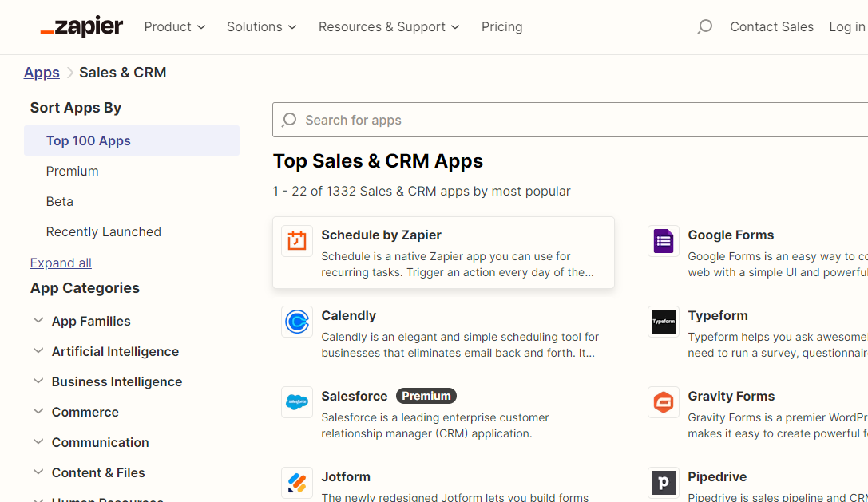Expand the Solutions menu
This screenshot has width=868, height=502.
tap(261, 26)
